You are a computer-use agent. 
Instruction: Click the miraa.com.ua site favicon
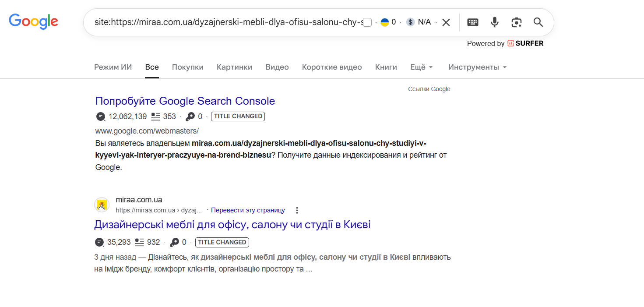102,205
